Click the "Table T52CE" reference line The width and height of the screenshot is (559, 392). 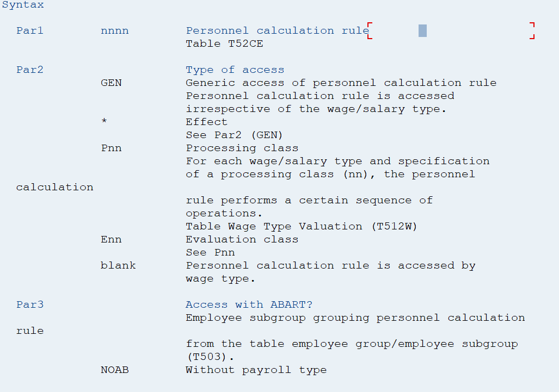224,43
